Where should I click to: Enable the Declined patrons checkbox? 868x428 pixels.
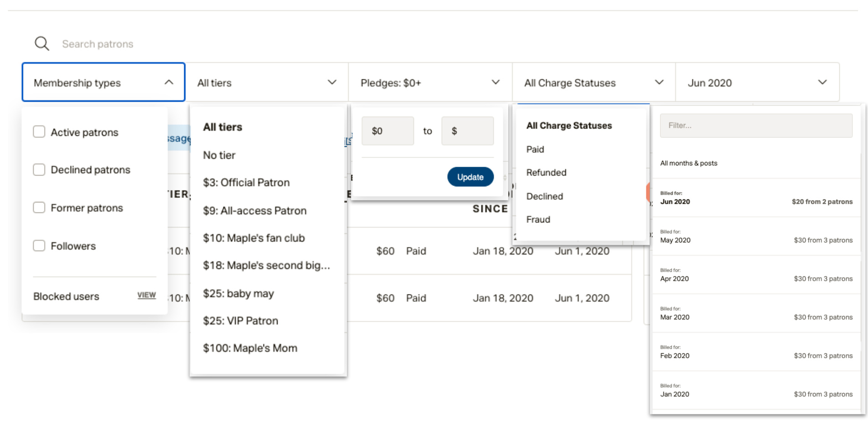(39, 170)
